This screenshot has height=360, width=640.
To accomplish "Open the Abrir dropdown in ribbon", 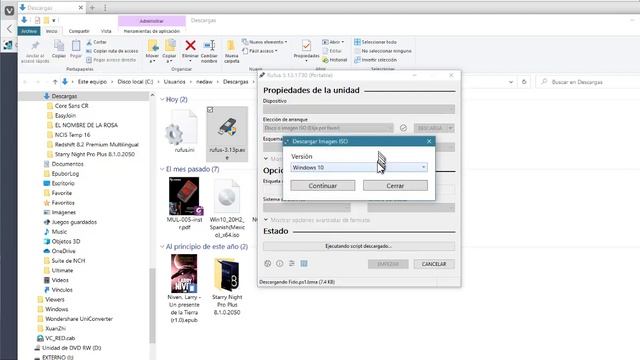I will click(x=333, y=42).
